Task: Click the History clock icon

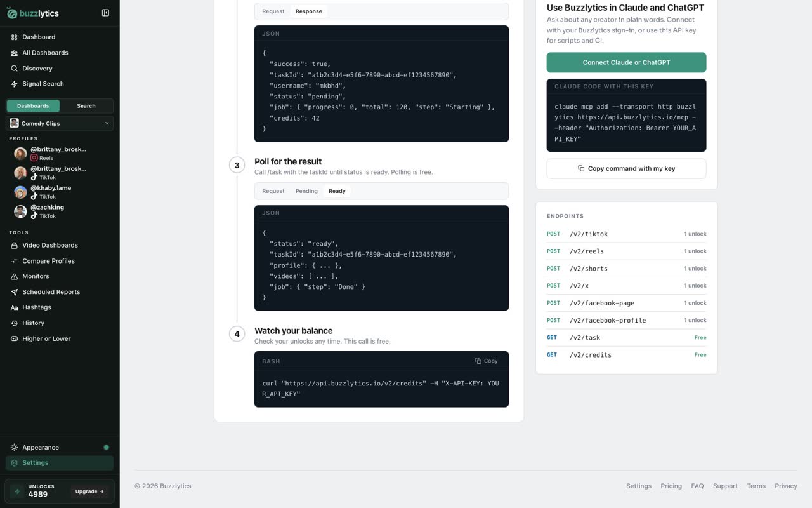Action: [14, 323]
